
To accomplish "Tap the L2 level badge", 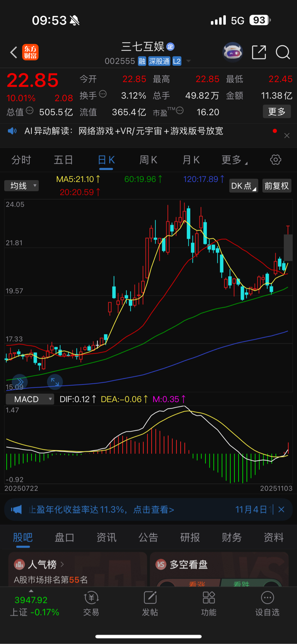I will (177, 61).
